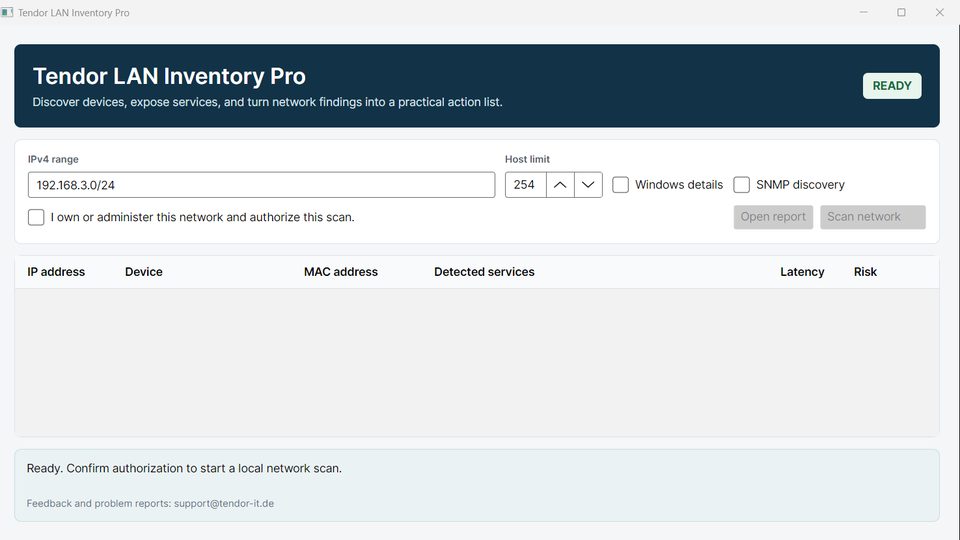This screenshot has width=960, height=540.
Task: Click the 'Windows details' label text
Action: point(679,185)
